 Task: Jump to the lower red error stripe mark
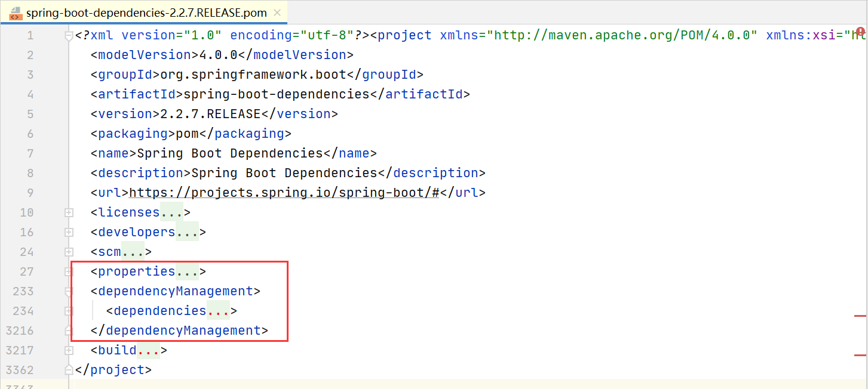coord(860,354)
